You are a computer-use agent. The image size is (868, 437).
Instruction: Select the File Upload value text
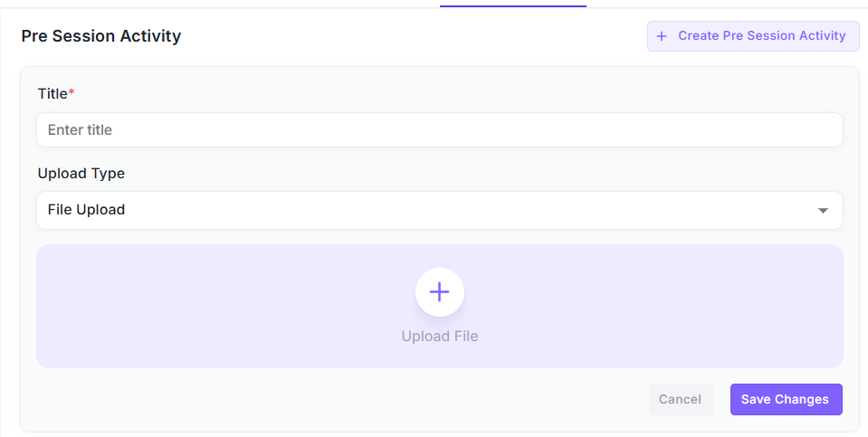pos(86,210)
